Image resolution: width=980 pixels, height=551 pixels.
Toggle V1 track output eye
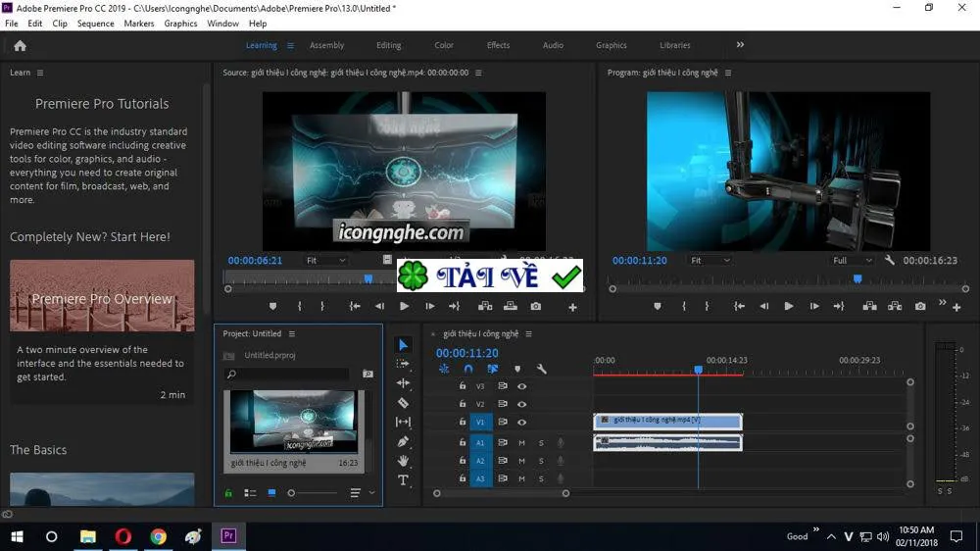click(x=522, y=423)
